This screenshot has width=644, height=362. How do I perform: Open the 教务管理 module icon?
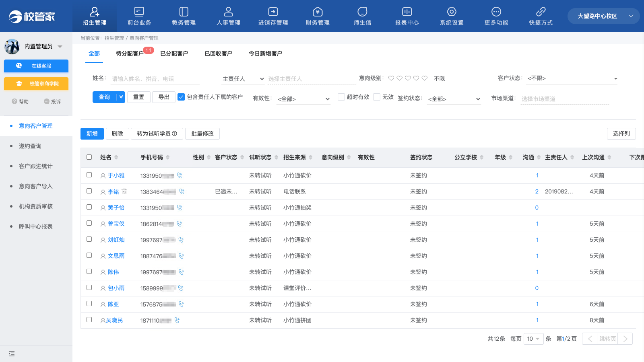tap(184, 12)
